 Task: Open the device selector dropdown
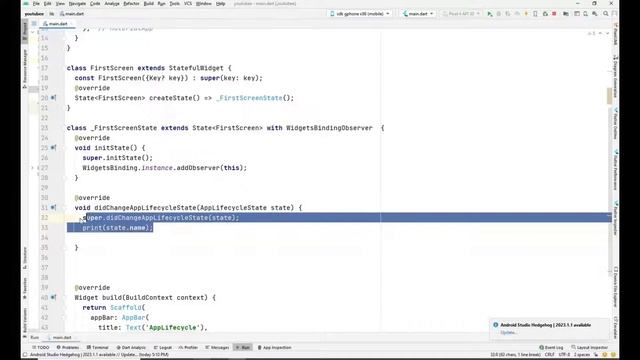[360, 13]
